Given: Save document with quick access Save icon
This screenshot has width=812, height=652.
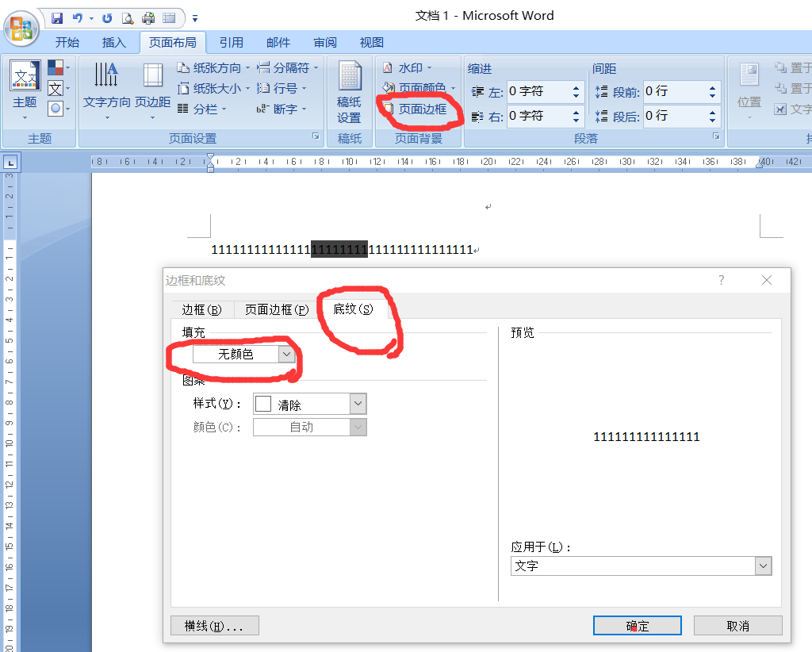Looking at the screenshot, I should point(57,19).
